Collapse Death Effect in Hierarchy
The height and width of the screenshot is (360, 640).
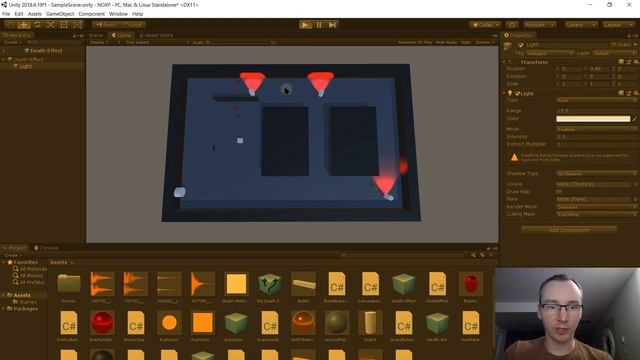point(4,60)
